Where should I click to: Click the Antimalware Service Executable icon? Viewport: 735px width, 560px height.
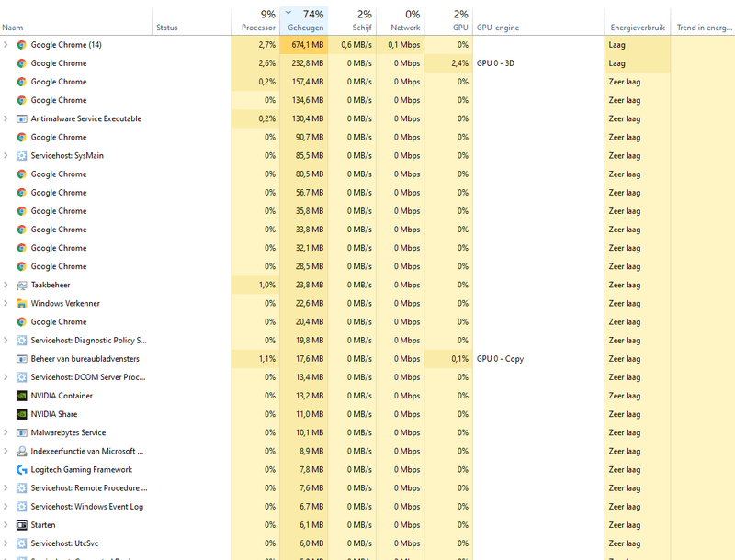pyautogui.click(x=21, y=119)
